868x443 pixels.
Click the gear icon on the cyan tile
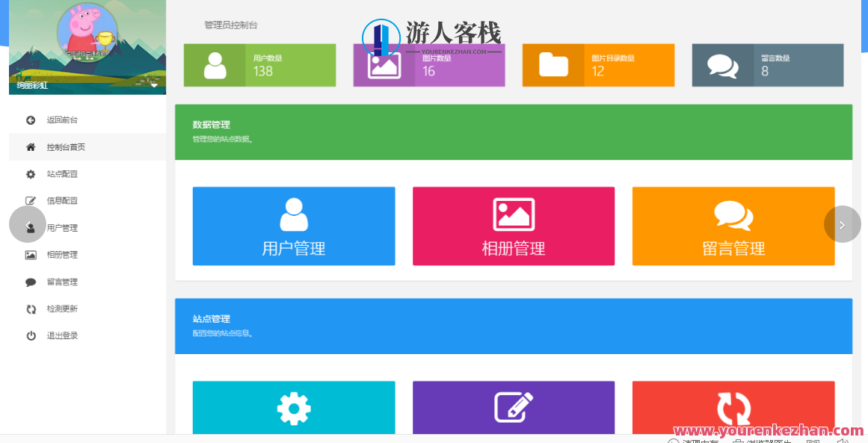coord(294,408)
